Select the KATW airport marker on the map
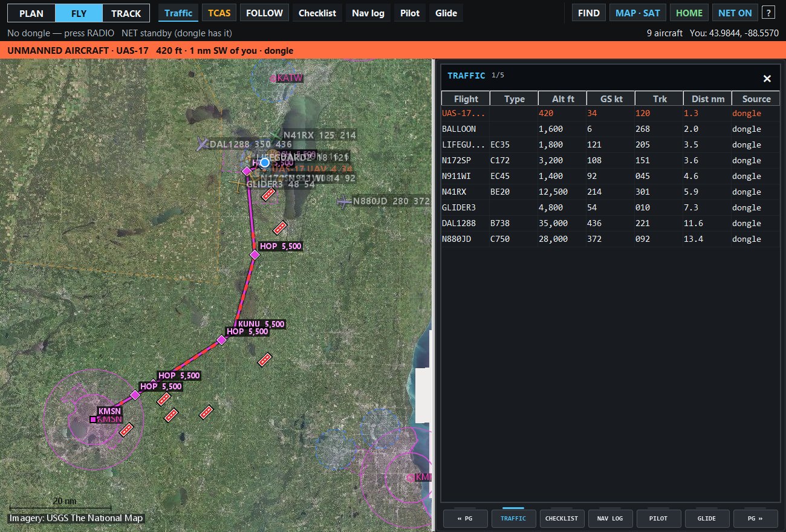The height and width of the screenshot is (532, 786). (x=273, y=78)
